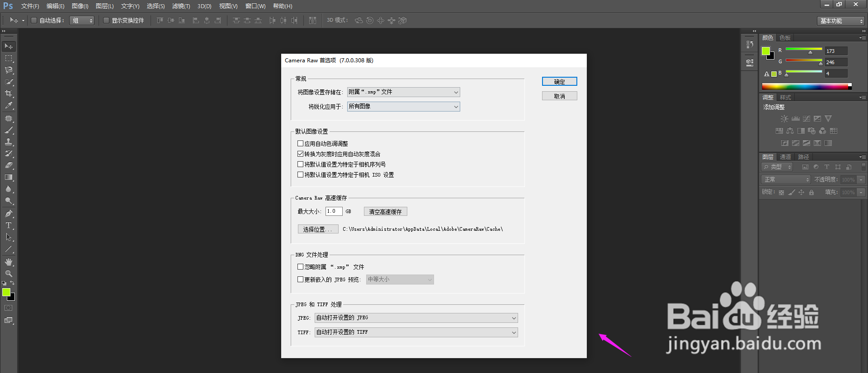
Task: Switch to the 色板 tab
Action: click(785, 38)
